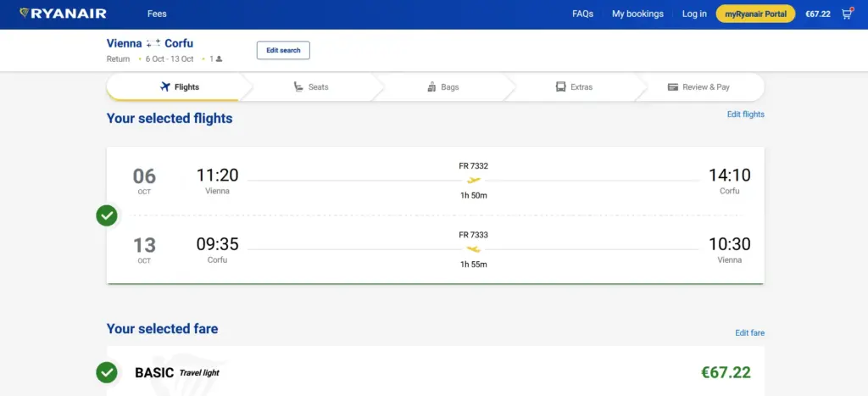Click the yellow plane icon under FR 7333

[473, 249]
